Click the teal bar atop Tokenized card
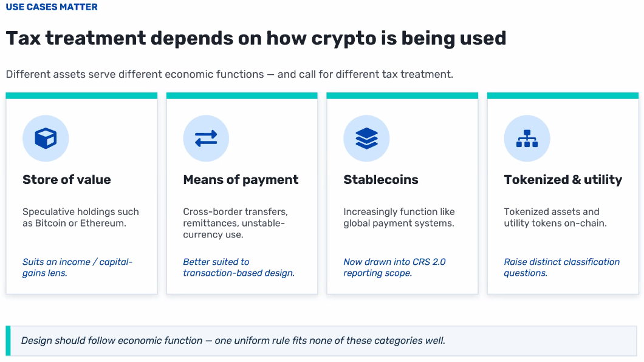644x362 pixels. pyautogui.click(x=563, y=95)
